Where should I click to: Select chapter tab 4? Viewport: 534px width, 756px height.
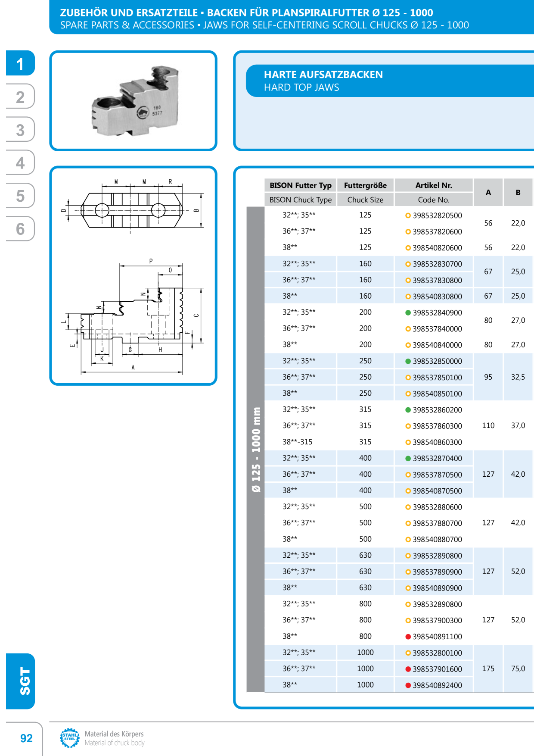click(20, 163)
